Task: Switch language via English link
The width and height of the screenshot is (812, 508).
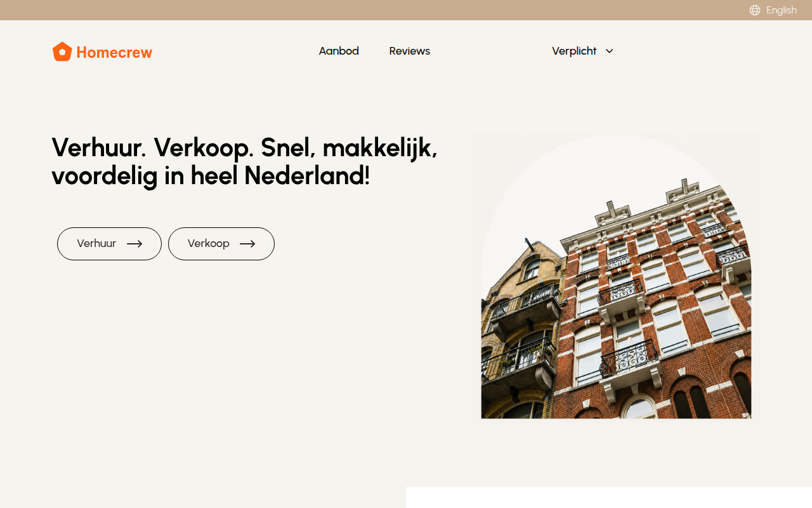Action: 782,10
